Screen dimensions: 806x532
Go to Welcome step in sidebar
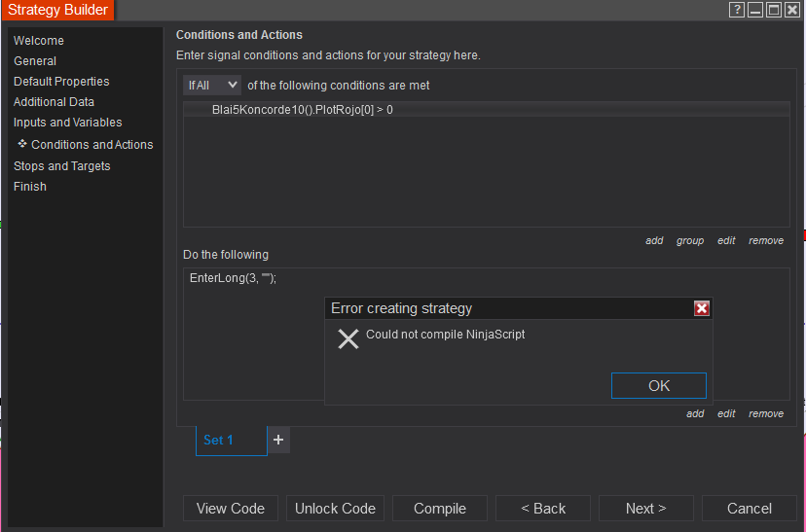39,41
